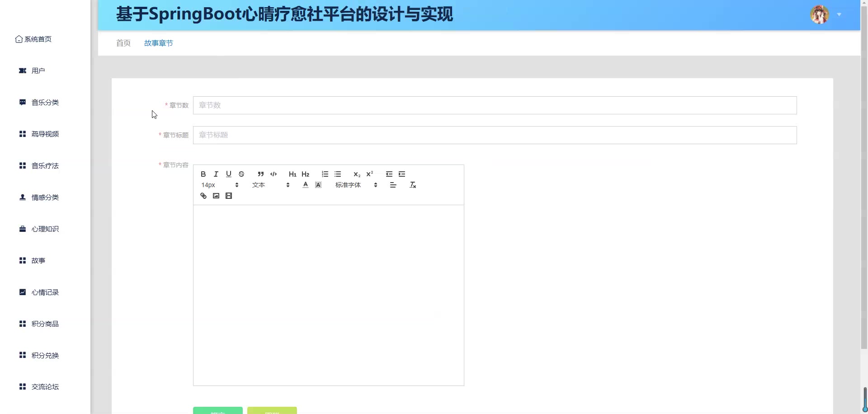The width and height of the screenshot is (868, 414).
Task: Open the 音乐分类 sidebar menu
Action: coord(39,103)
